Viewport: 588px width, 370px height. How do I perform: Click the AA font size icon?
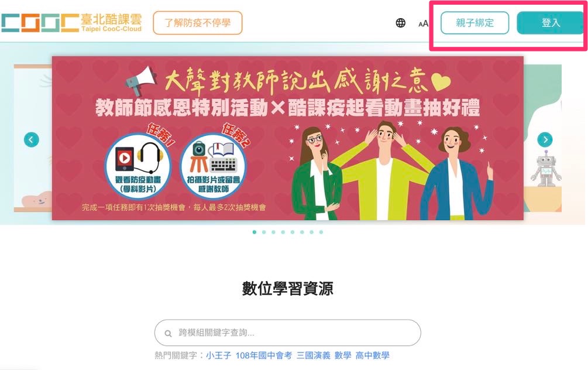click(x=423, y=23)
